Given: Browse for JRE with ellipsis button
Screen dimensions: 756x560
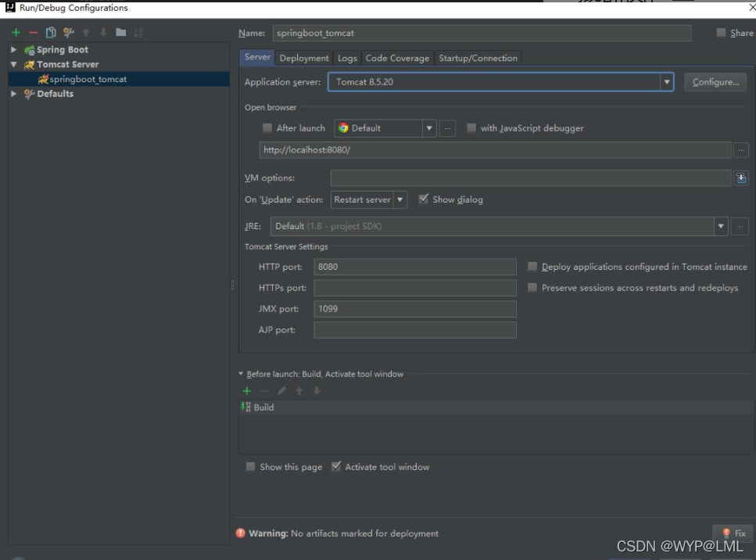Looking at the screenshot, I should [x=740, y=226].
